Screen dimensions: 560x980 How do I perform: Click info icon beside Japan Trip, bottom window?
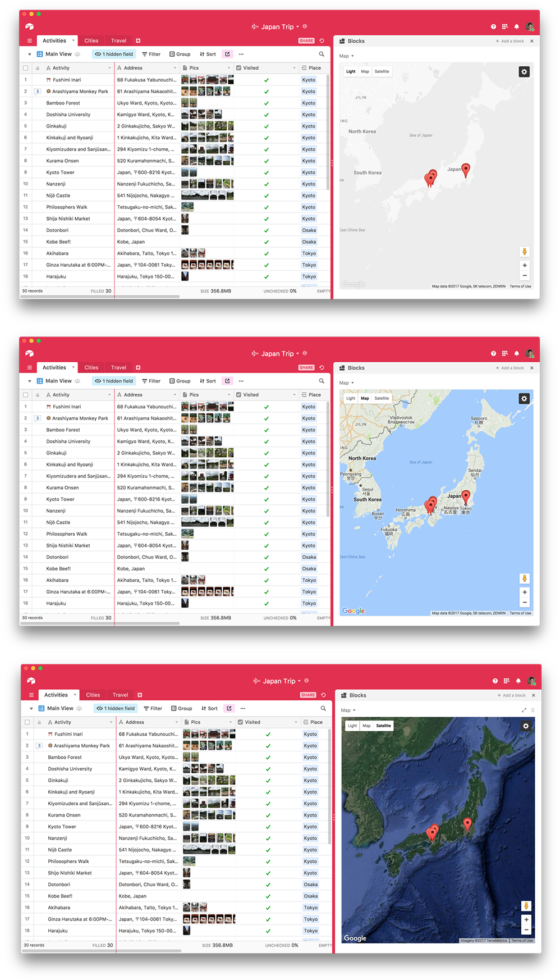pyautogui.click(x=306, y=680)
